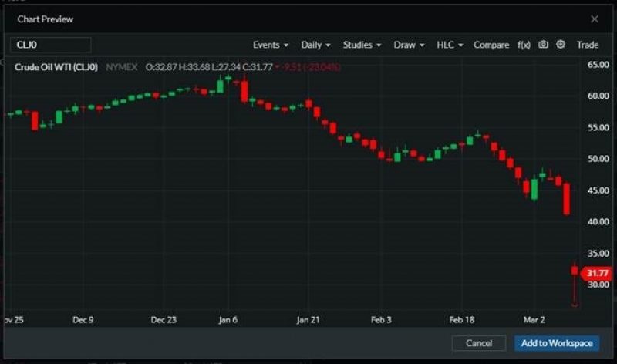Click Add to Workspace button
This screenshot has height=364, width=617.
tap(557, 343)
